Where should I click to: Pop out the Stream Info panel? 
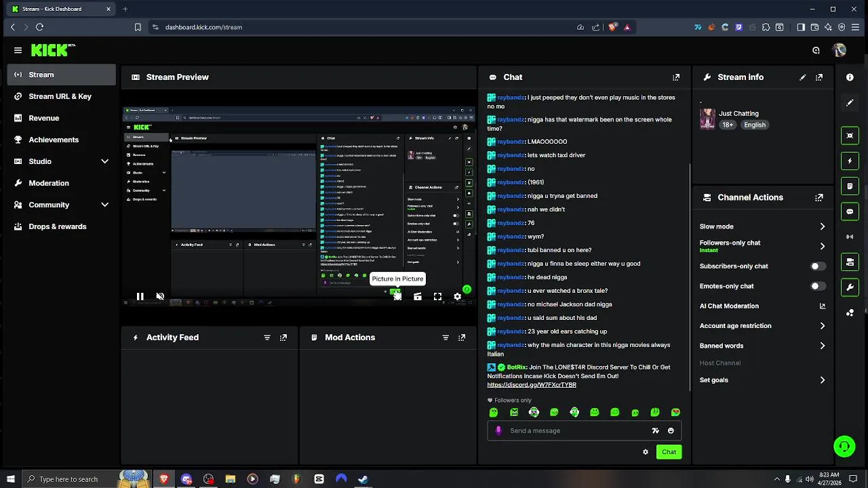point(819,77)
